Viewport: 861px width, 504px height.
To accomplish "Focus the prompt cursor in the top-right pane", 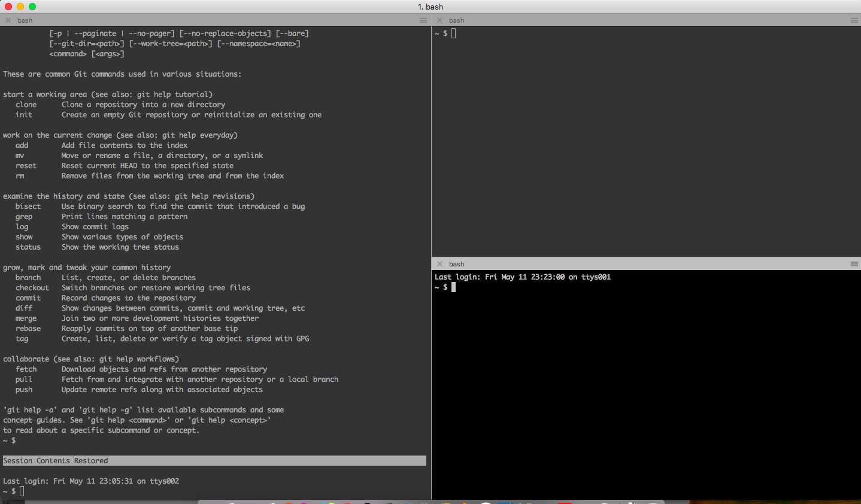I will tap(454, 34).
